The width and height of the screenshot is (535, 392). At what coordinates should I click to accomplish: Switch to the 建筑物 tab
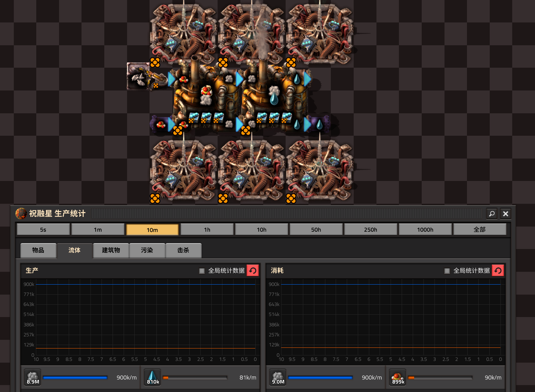coord(111,250)
